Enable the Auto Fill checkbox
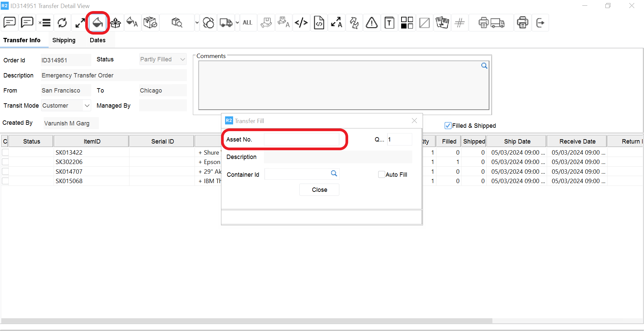The width and height of the screenshot is (644, 331). (x=381, y=174)
